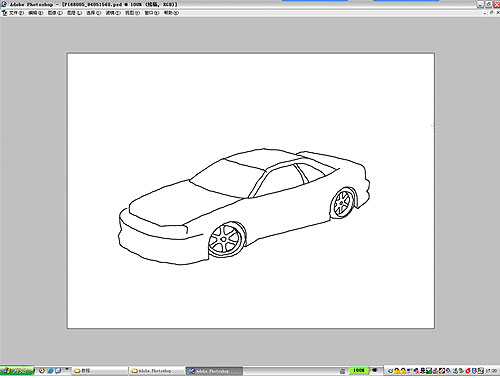The image size is (500, 378).
Task: Open the 窗口 (Window) menu
Action: click(x=152, y=13)
